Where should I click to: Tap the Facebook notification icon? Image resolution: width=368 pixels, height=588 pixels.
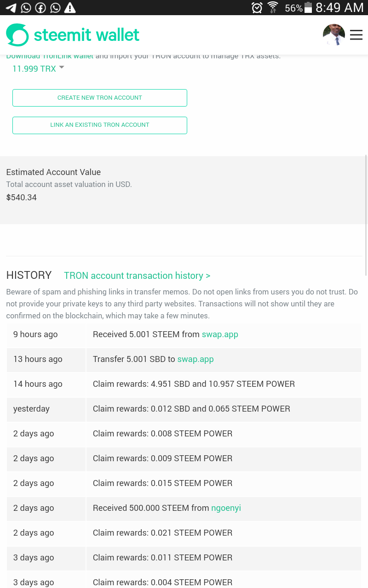pyautogui.click(x=40, y=8)
